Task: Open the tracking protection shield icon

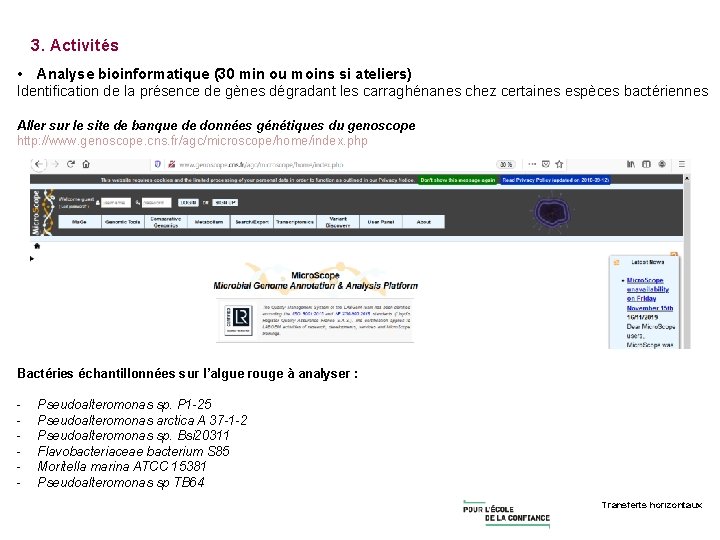Action: pos(158,164)
